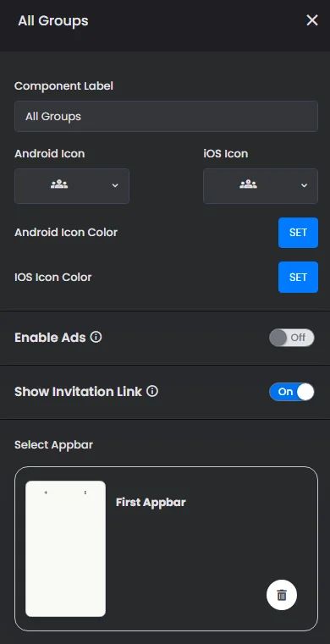
Task: Turn on the Enable Ads switch
Action: pos(292,338)
